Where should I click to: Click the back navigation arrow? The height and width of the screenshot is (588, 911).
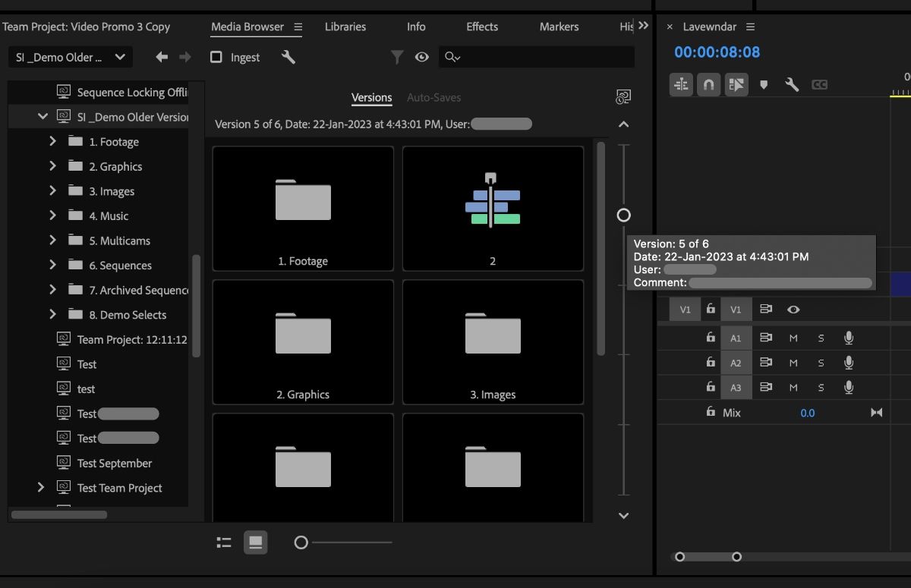(x=160, y=56)
